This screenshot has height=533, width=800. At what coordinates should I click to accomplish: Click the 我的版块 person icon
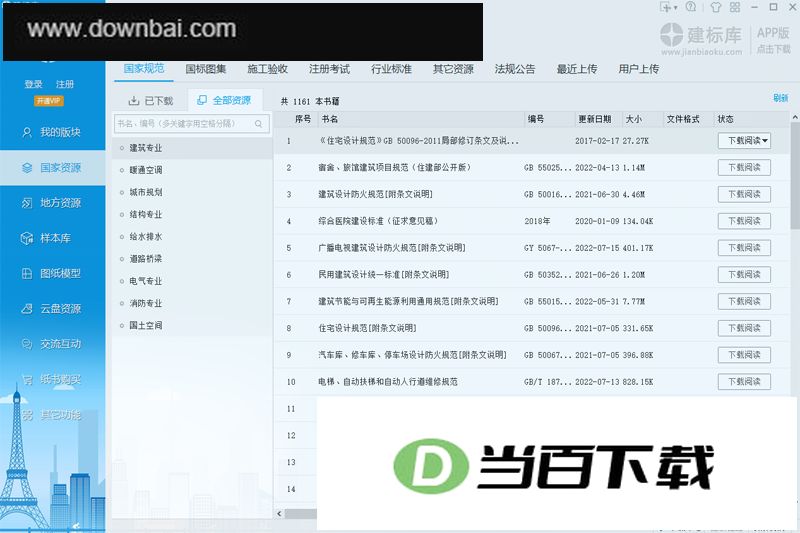pyautogui.click(x=27, y=133)
